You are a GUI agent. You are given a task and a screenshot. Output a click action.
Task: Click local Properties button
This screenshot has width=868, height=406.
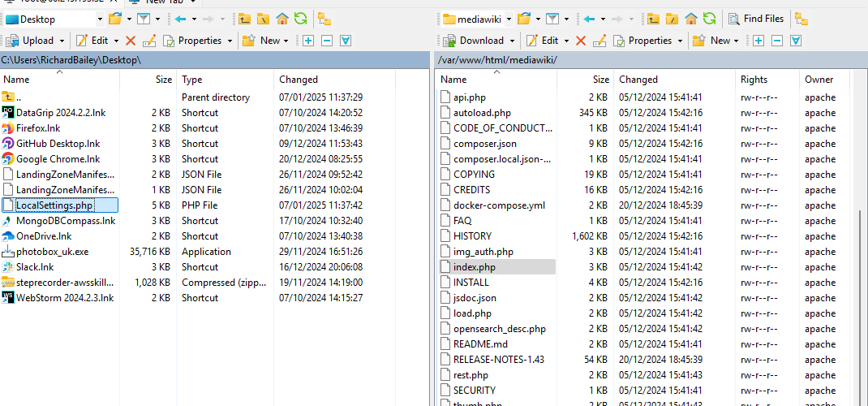[194, 41]
